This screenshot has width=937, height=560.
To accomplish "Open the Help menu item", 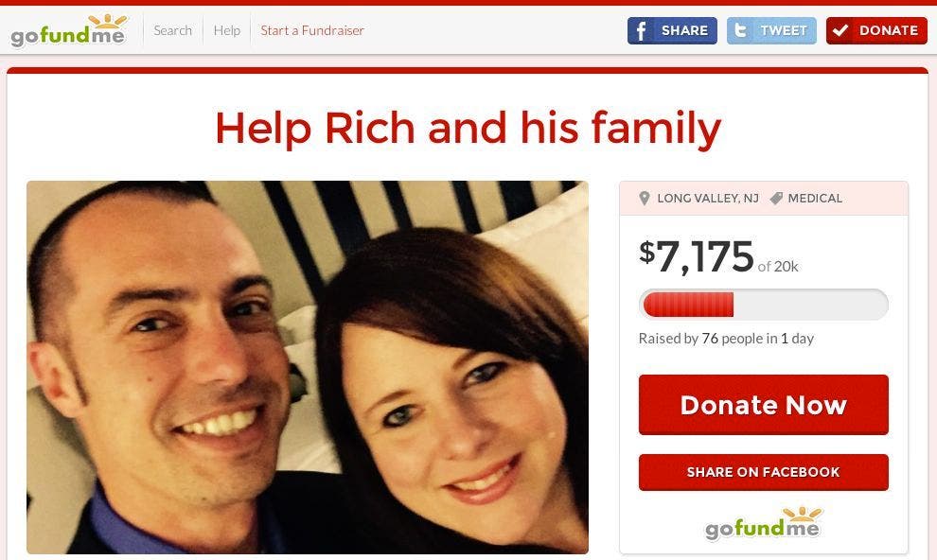I will click(x=226, y=30).
